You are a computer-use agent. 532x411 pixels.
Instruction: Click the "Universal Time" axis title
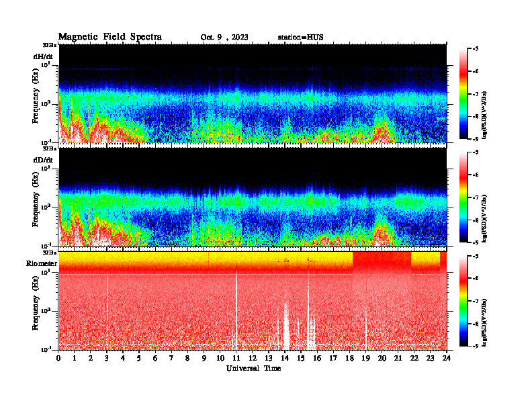coord(254,368)
